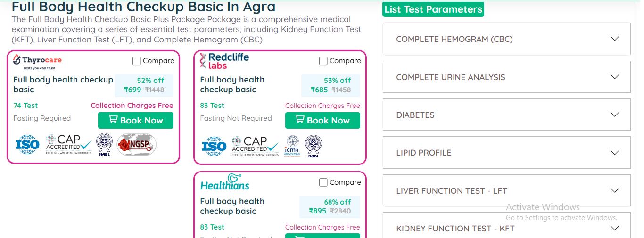Expand the Complete Urine Analysis section

506,77
